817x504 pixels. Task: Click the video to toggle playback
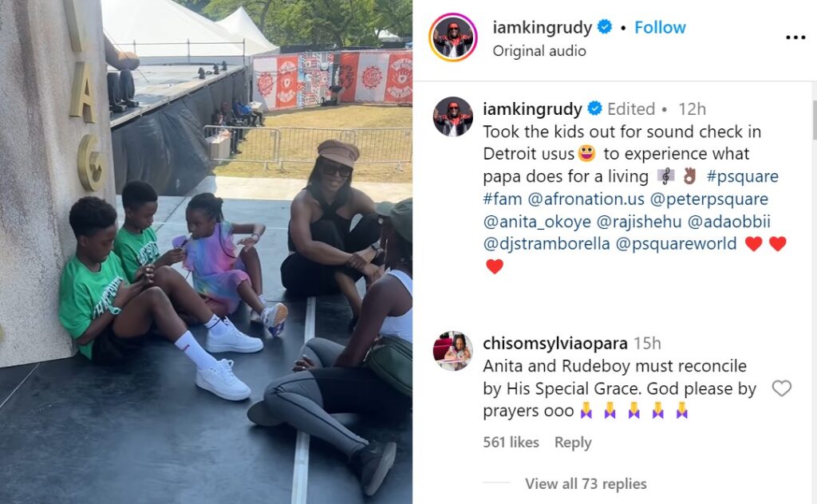click(x=206, y=252)
